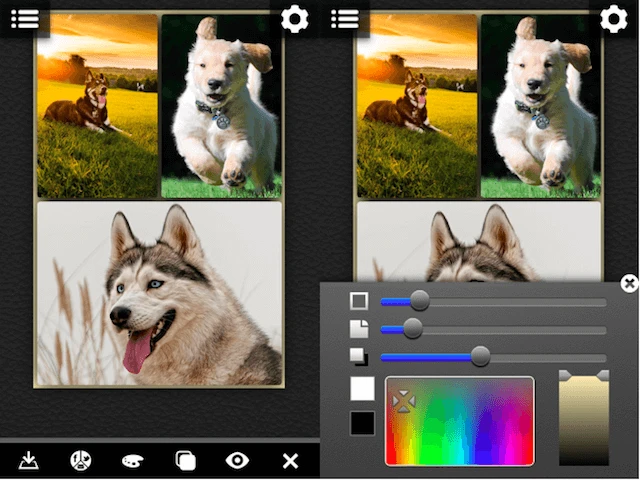
Task: Click the shadow slider handle
Action: [480, 357]
